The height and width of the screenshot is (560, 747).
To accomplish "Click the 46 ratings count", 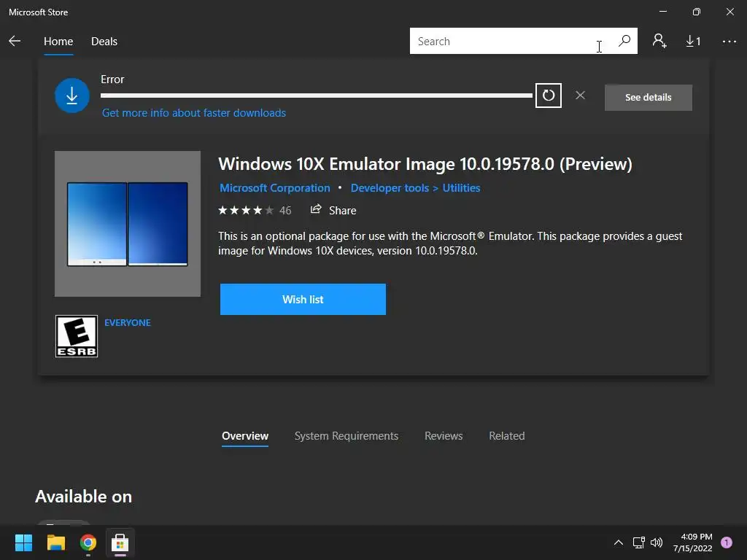I will click(x=285, y=211).
